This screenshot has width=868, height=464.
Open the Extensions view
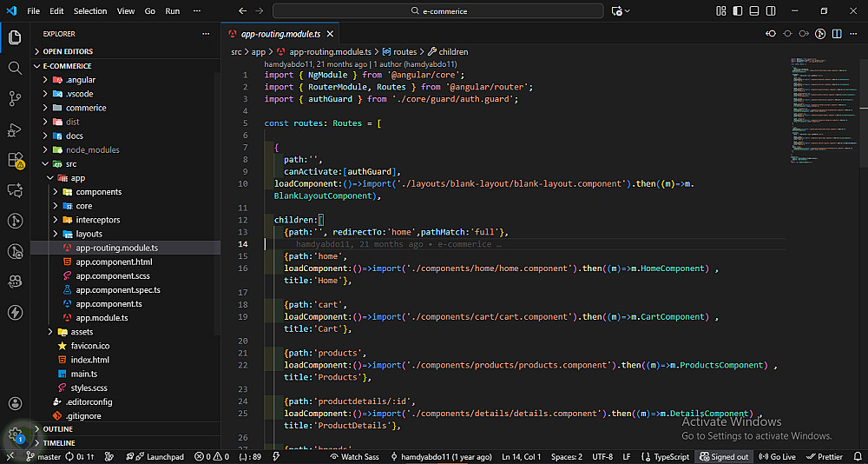click(x=15, y=161)
